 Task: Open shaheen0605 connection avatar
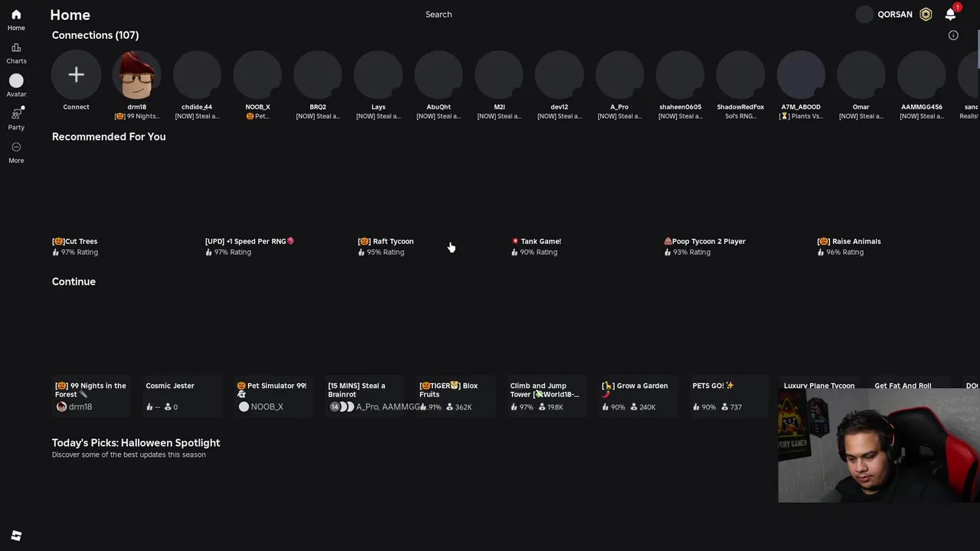pyautogui.click(x=680, y=75)
